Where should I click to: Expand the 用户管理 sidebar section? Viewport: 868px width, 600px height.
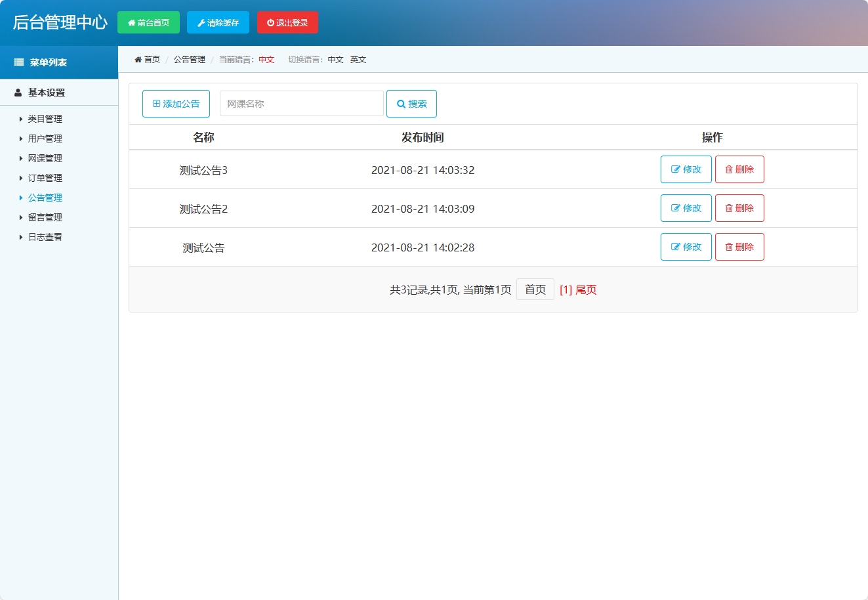[44, 139]
